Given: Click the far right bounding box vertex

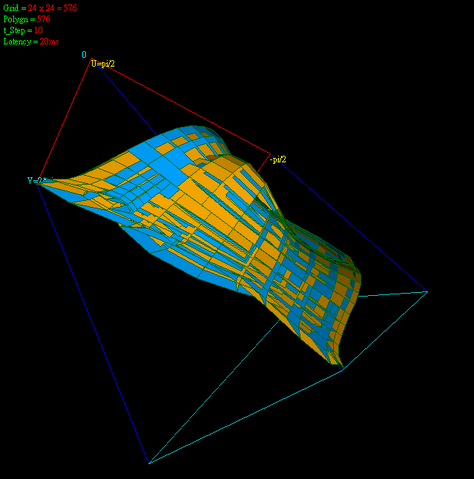Looking at the screenshot, I should (427, 292).
